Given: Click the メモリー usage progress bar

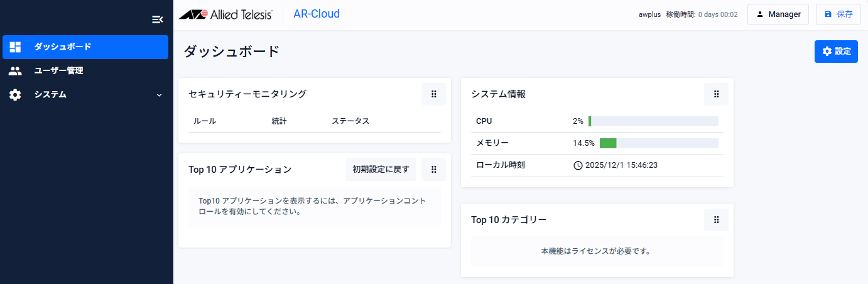Looking at the screenshot, I should (659, 143).
